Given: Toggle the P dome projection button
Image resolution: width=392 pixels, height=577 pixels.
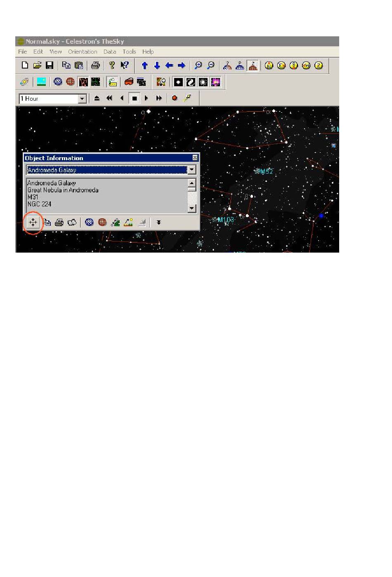Looking at the screenshot, I should coord(240,65).
